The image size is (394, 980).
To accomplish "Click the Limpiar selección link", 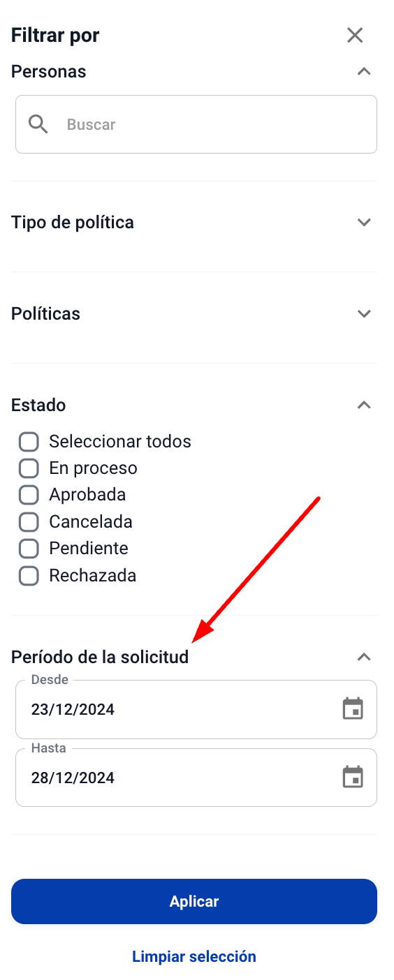I will tap(194, 956).
